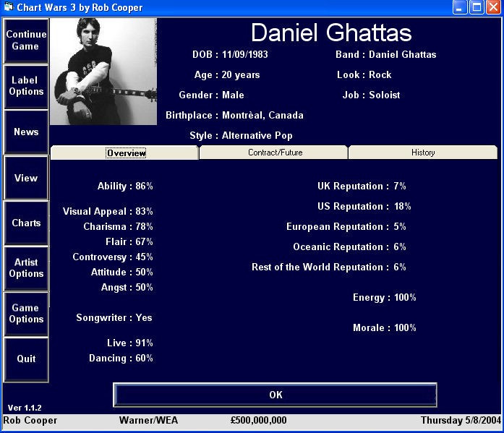Switch to the Contract/Future tab

tap(275, 153)
